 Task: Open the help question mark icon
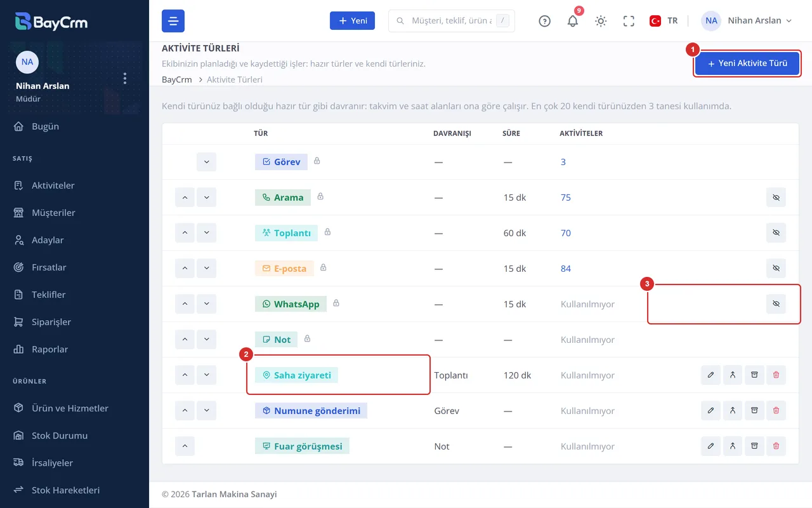coord(544,21)
